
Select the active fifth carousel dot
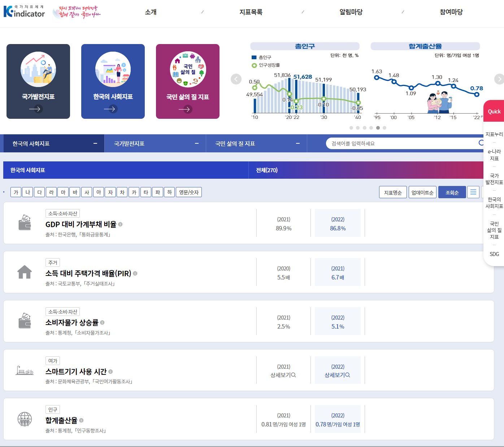pos(378,128)
